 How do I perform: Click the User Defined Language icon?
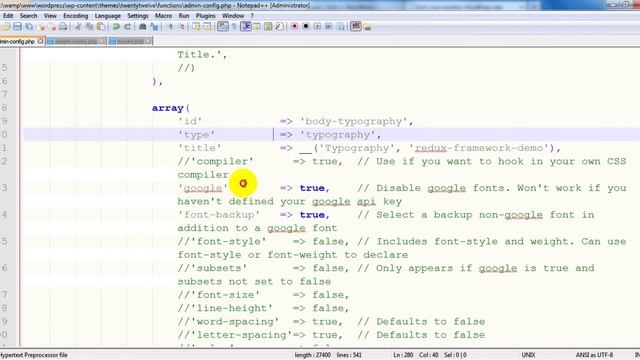point(257,27)
